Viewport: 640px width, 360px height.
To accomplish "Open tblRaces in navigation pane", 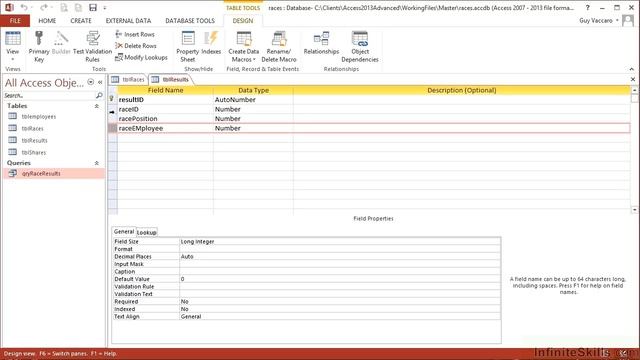I will click(x=32, y=129).
